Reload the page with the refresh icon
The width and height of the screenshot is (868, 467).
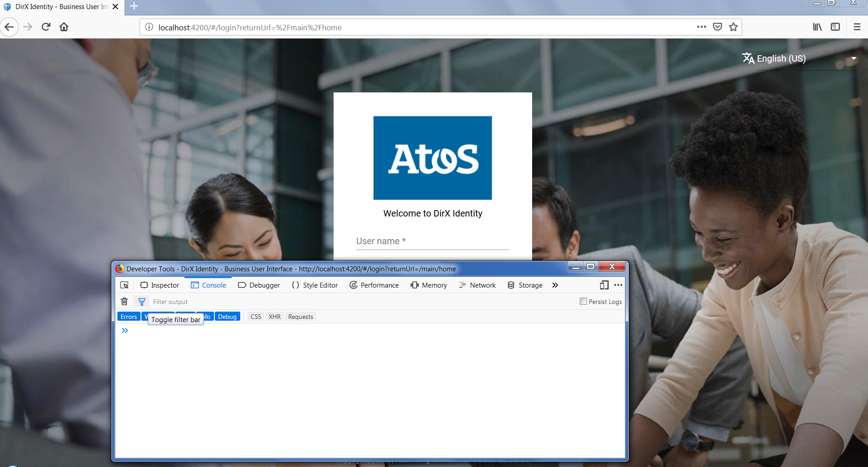pyautogui.click(x=46, y=27)
